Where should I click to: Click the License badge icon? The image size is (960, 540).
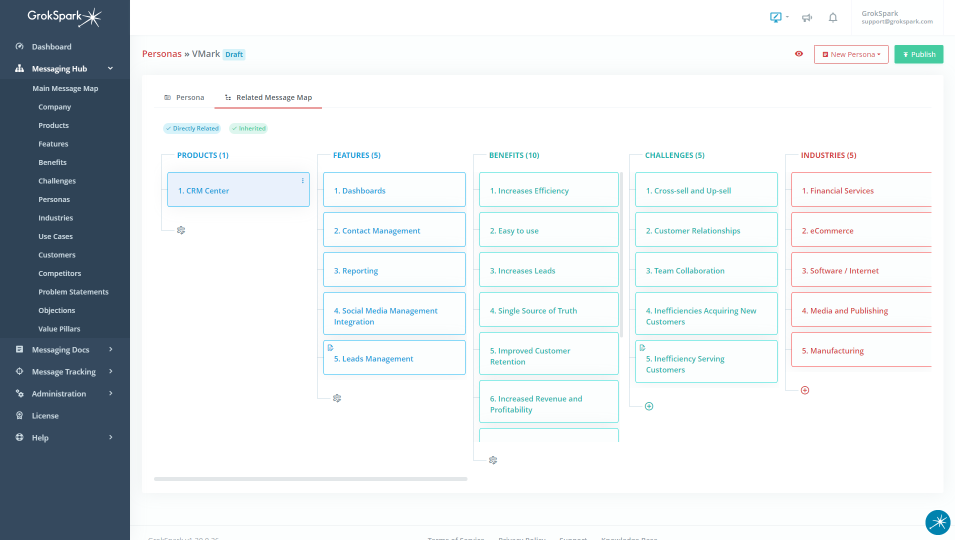pos(20,416)
